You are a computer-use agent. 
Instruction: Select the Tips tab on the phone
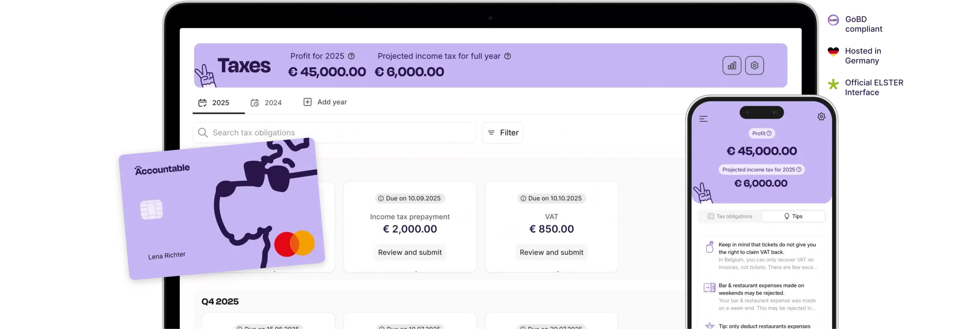point(793,216)
